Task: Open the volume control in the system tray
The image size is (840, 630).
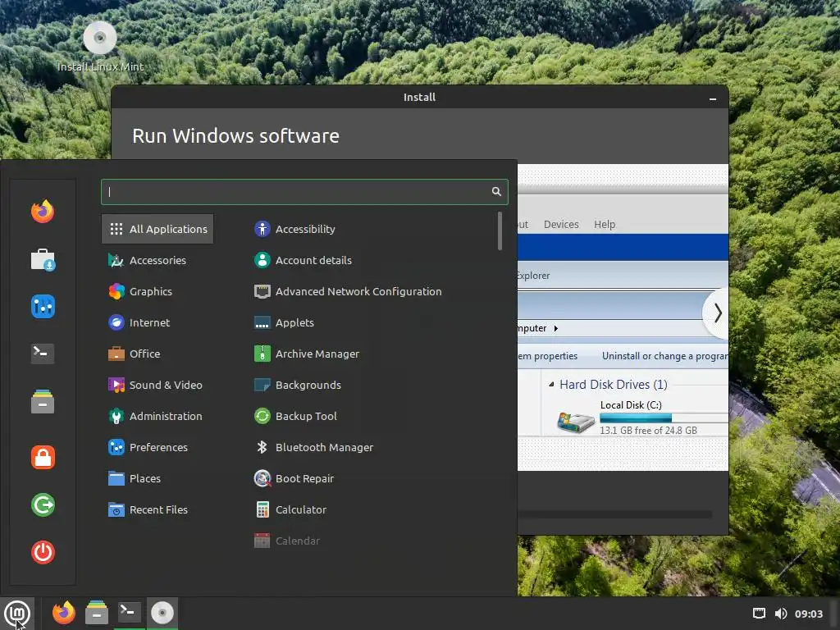Action: [781, 614]
